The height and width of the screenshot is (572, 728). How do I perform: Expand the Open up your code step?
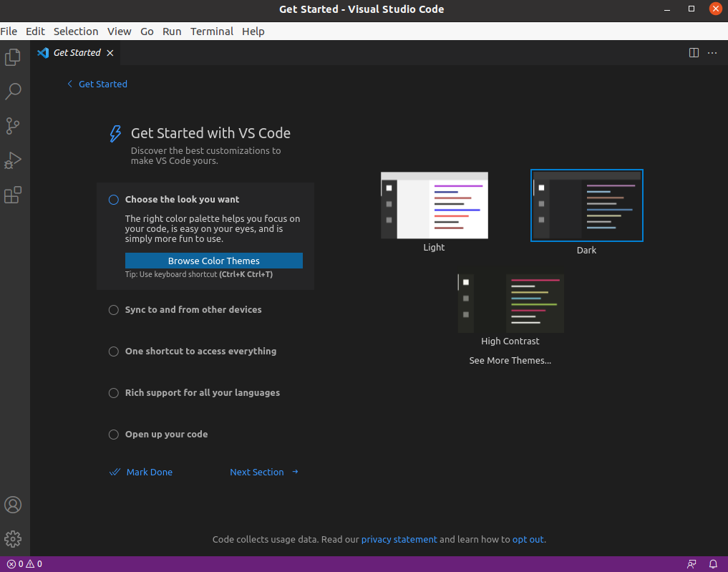coord(166,435)
